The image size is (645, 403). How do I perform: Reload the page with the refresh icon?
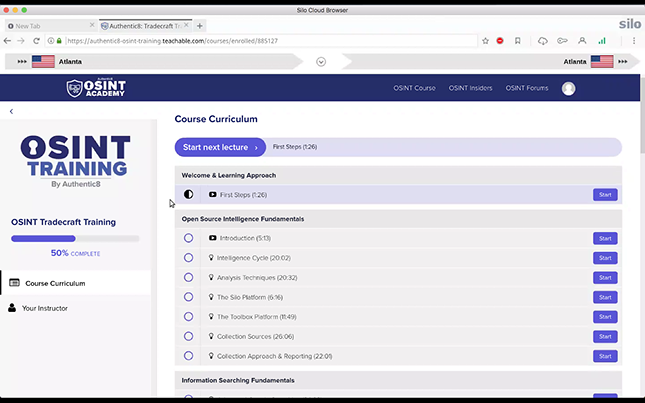[x=36, y=41]
